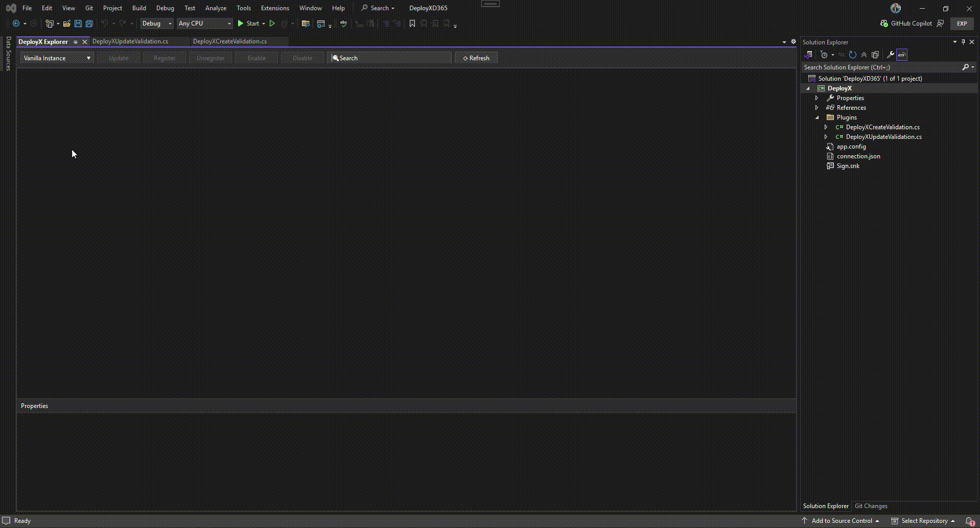Screen dimensions: 980x528
Task: Click the New Project toolbar icon
Action: (x=50, y=23)
